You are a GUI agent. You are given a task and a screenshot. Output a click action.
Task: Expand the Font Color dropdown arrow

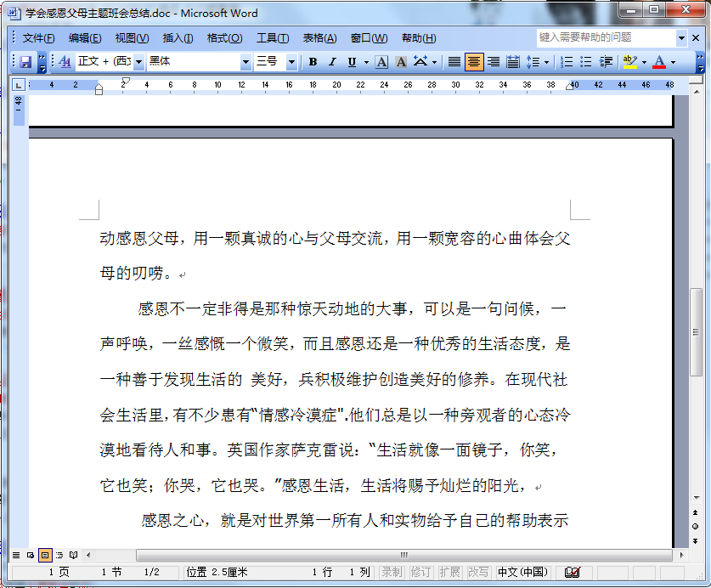[673, 62]
